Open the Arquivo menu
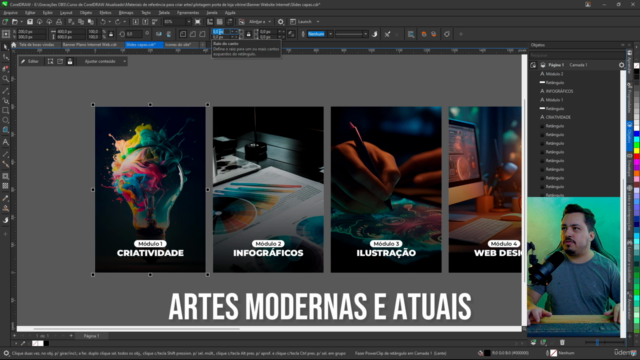Screen dimensions: 640x360 [11, 13]
